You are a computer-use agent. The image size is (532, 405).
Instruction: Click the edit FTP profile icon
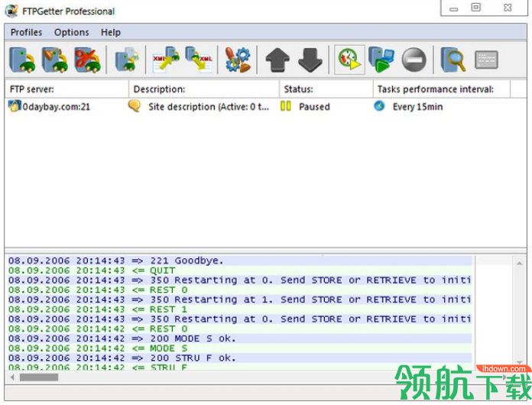tap(55, 60)
